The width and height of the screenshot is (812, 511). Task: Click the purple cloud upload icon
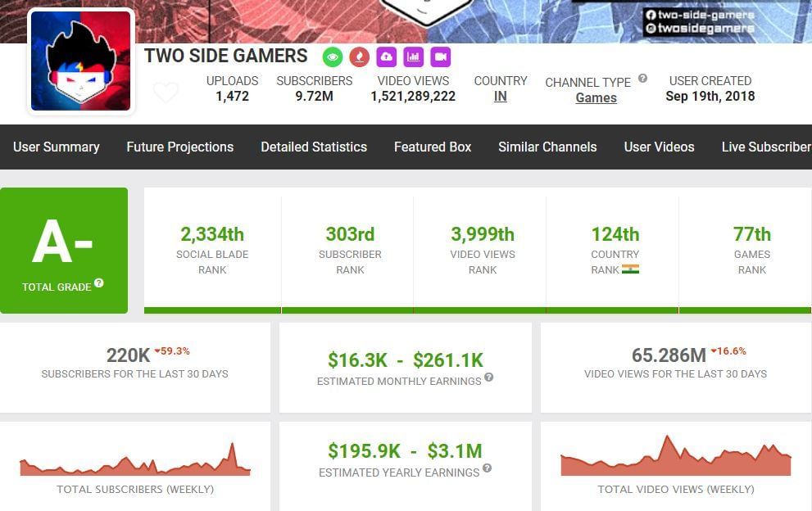[386, 57]
